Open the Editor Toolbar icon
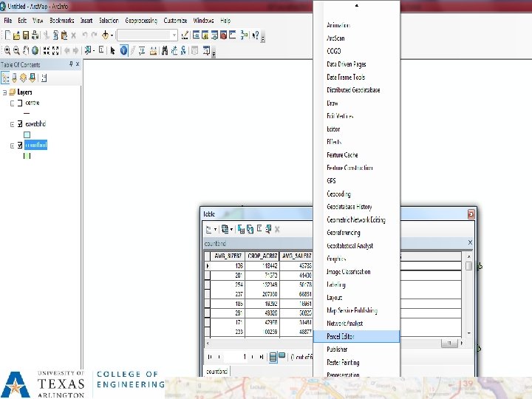 pyautogui.click(x=185, y=35)
